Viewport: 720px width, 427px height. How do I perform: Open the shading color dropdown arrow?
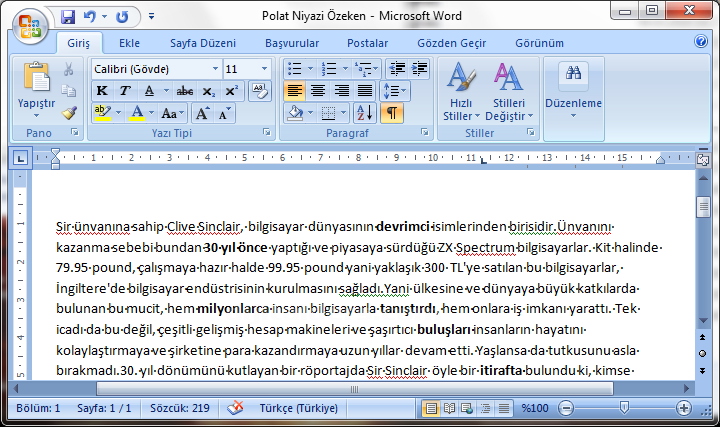[310, 113]
